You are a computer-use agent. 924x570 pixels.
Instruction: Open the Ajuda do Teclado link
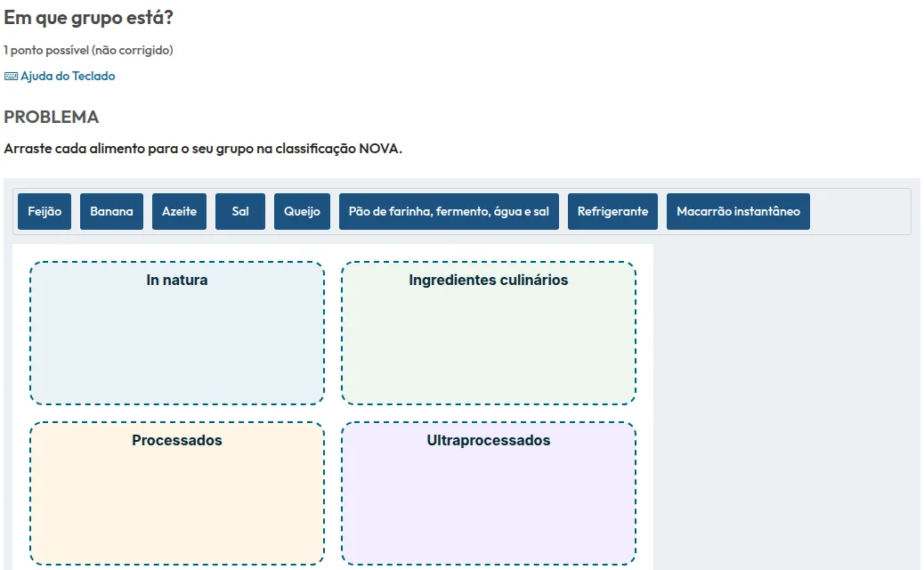(60, 76)
